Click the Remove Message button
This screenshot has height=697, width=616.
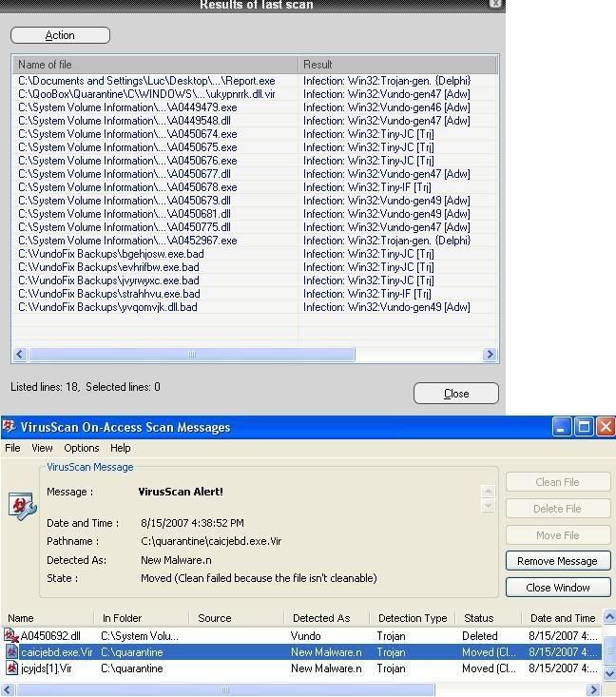pos(557,561)
